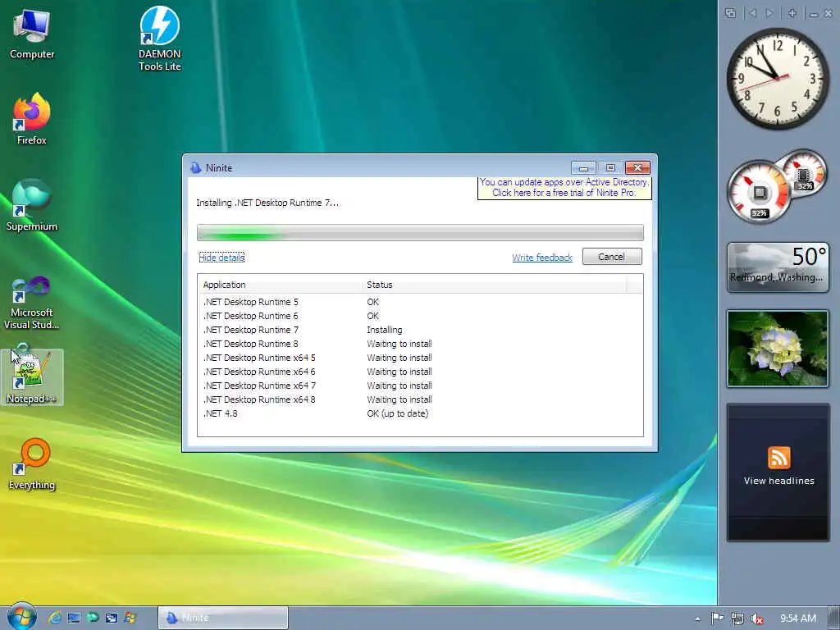840x630 pixels.
Task: Open the Computer desktop icon
Action: click(x=32, y=34)
